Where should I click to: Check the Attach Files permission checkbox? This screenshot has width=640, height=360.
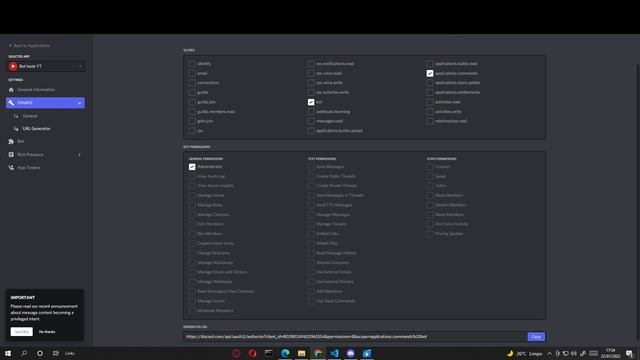point(311,243)
